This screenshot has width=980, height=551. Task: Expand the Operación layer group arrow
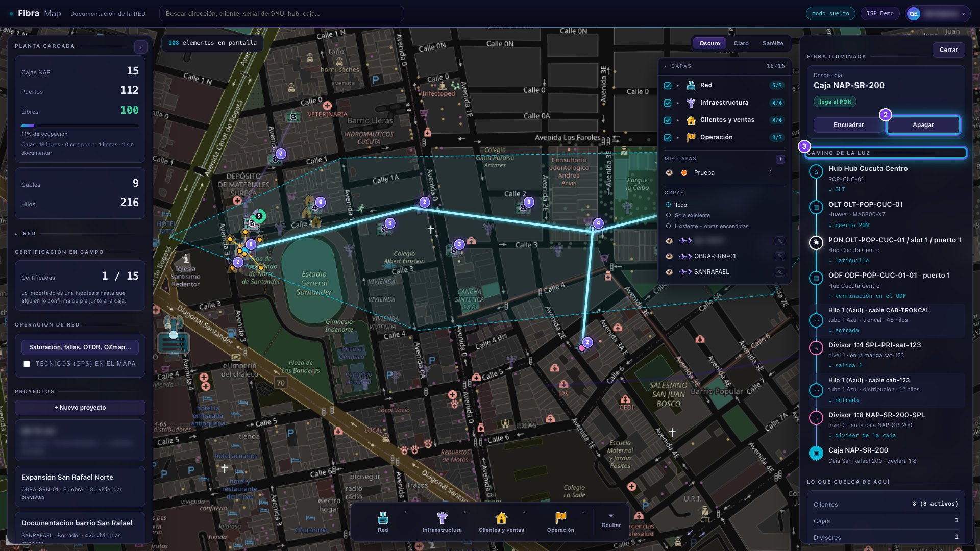(x=678, y=138)
